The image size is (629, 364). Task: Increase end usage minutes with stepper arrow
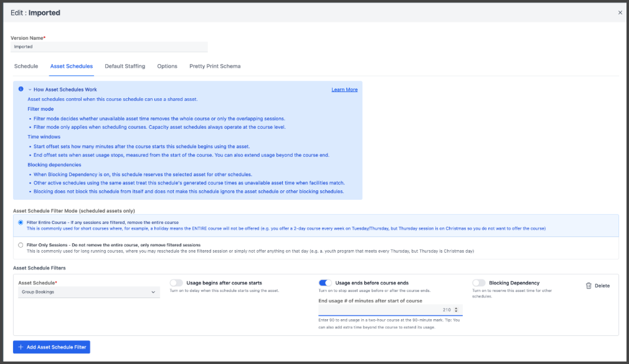tap(456, 308)
